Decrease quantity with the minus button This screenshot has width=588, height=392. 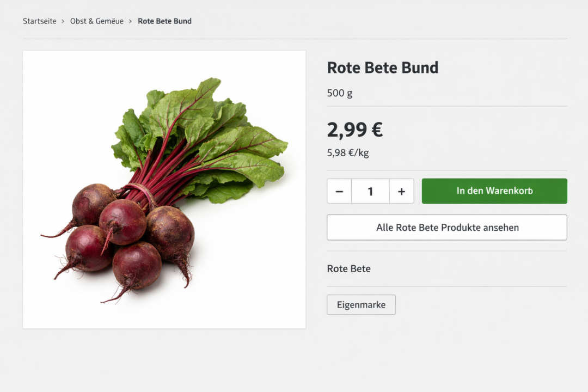(x=339, y=191)
